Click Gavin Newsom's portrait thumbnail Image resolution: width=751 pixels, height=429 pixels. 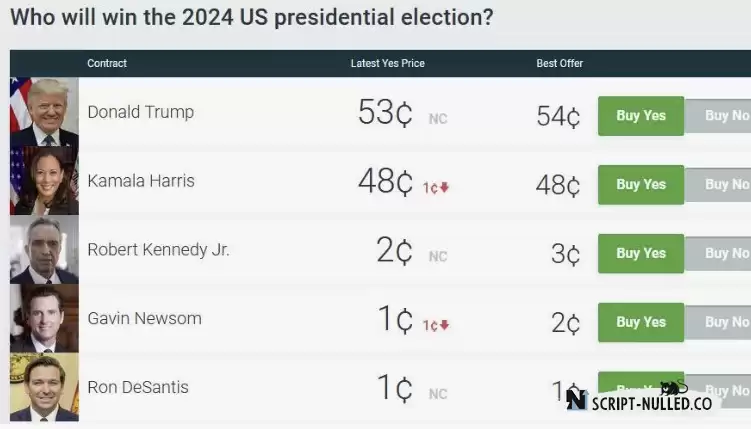[x=44, y=318]
